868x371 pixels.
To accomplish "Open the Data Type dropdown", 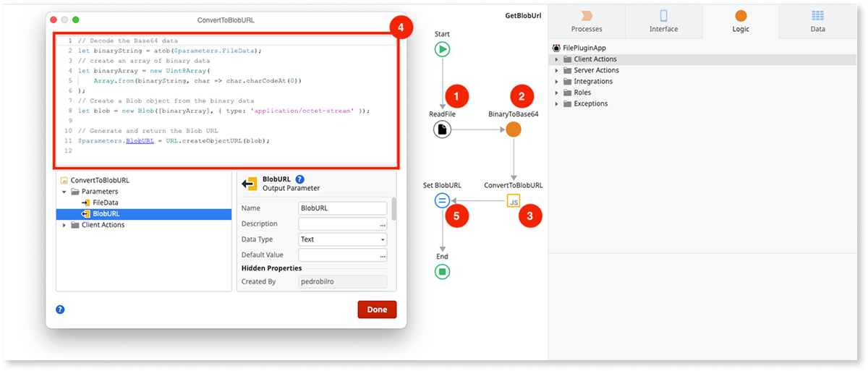I will [343, 239].
